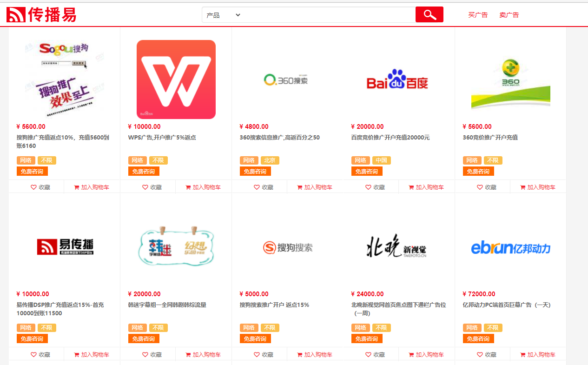Click the red search magnifier button
The image size is (588, 365).
click(429, 14)
